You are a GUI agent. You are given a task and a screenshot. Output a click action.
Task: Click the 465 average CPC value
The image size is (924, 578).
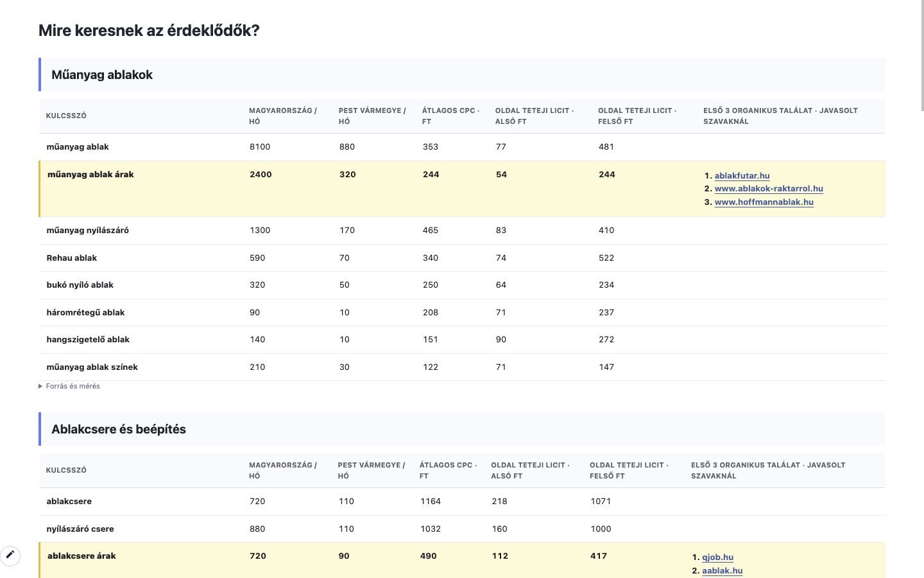point(431,230)
